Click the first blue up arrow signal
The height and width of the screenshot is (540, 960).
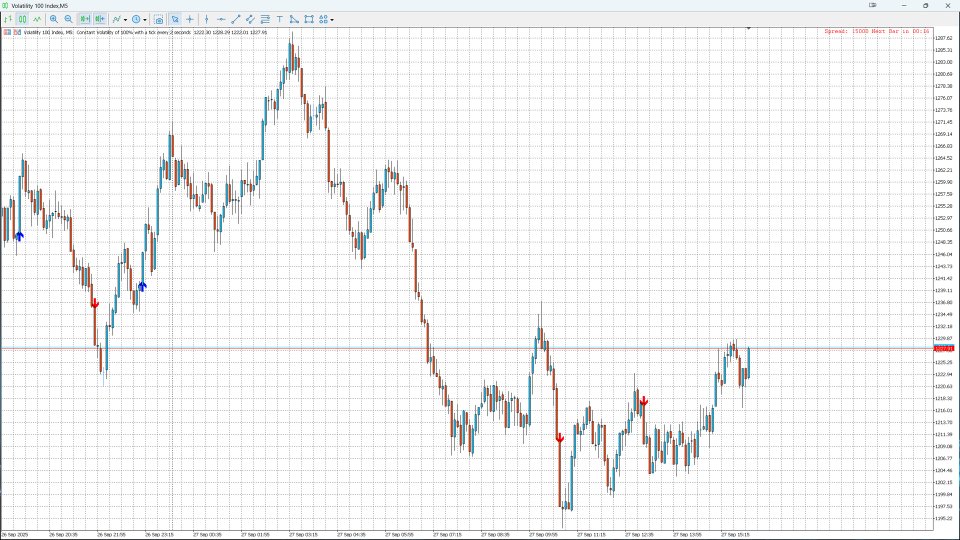(19, 236)
